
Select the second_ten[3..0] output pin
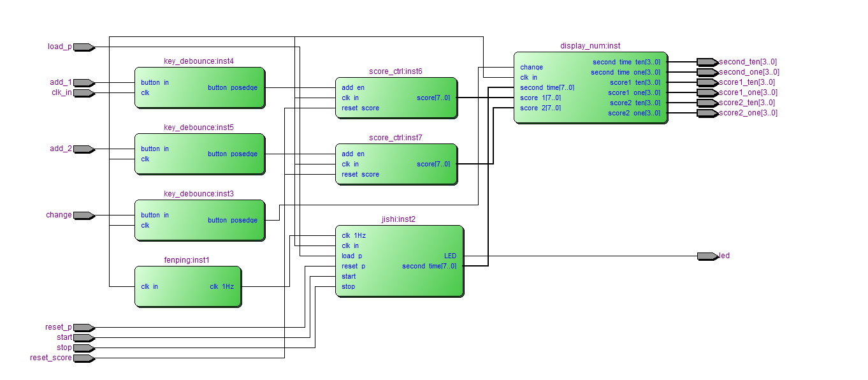[x=707, y=62]
